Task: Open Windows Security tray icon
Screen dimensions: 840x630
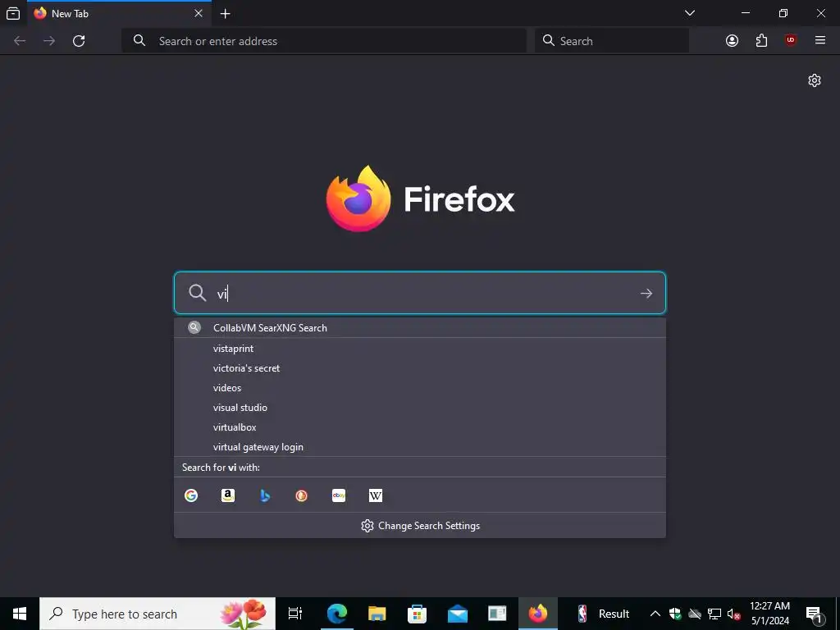Action: click(675, 614)
